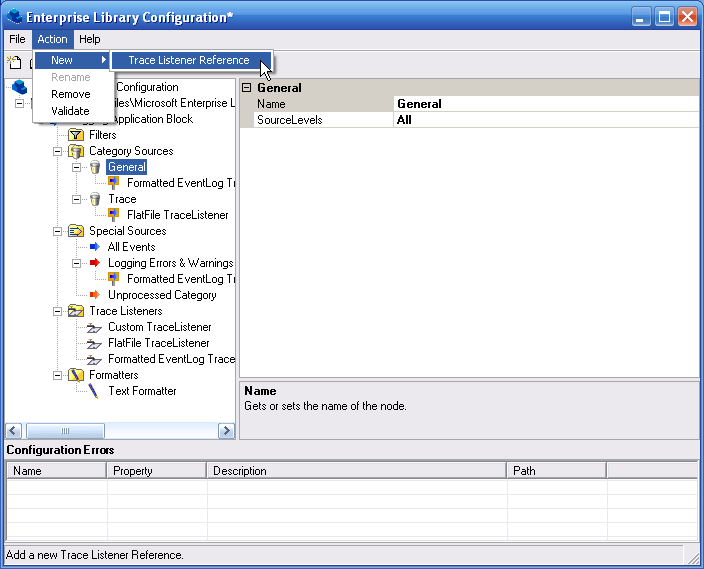This screenshot has height=569, width=704.
Task: Click the blue All Events arrow icon
Action: pyautogui.click(x=95, y=247)
